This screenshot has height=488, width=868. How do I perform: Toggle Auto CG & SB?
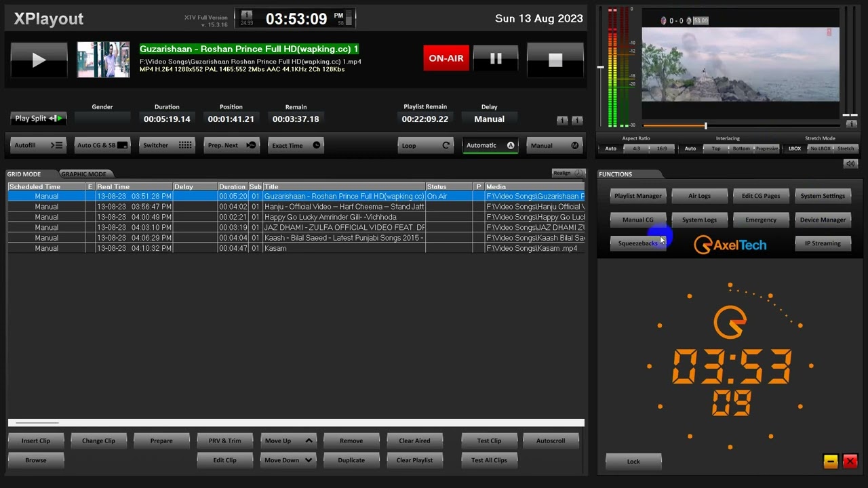102,145
